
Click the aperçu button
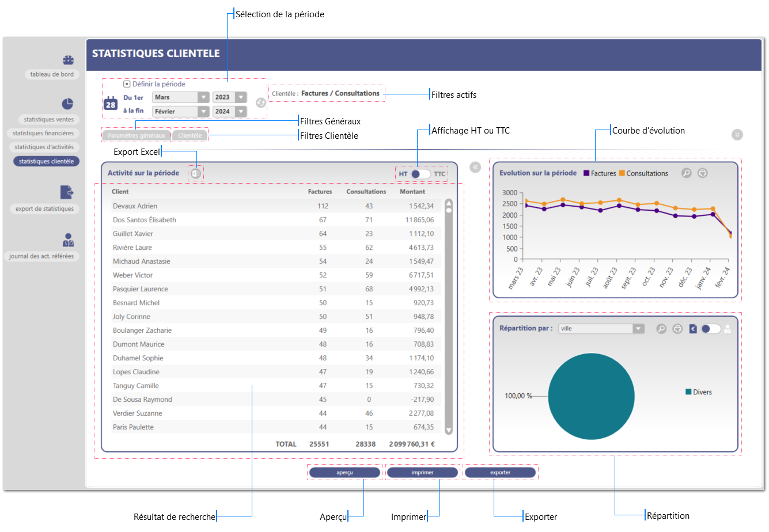pyautogui.click(x=344, y=473)
